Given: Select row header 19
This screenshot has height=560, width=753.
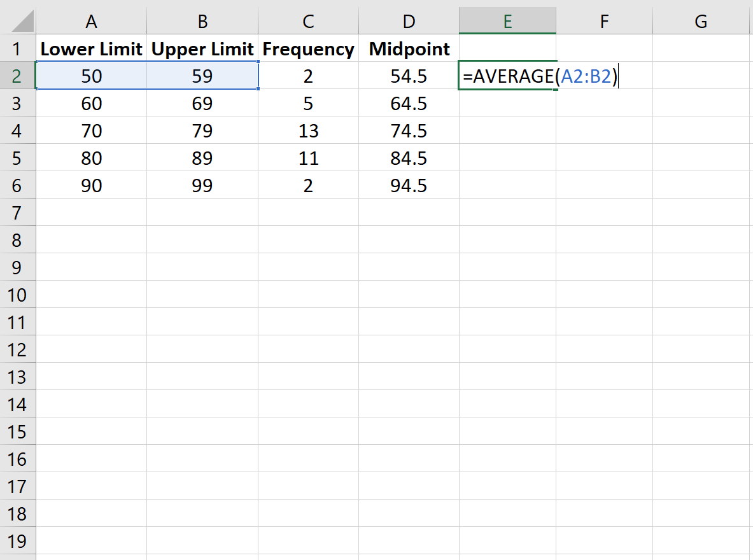Looking at the screenshot, I should pos(18,540).
